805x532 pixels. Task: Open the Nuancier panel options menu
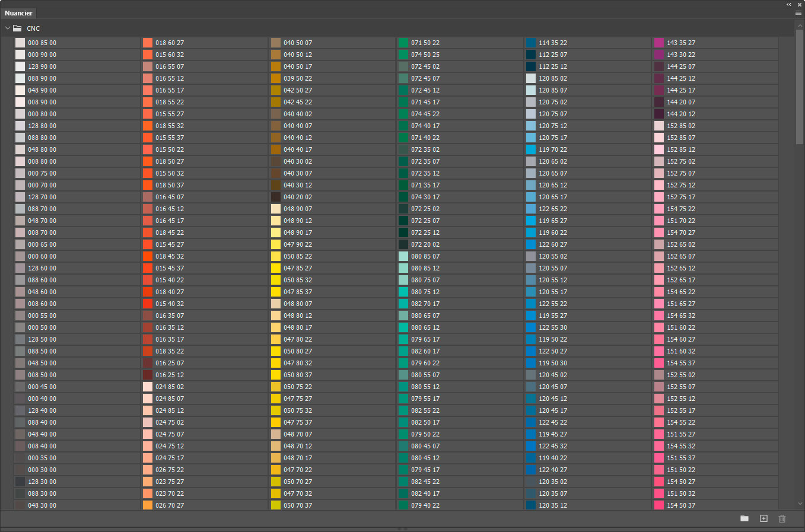coord(798,12)
